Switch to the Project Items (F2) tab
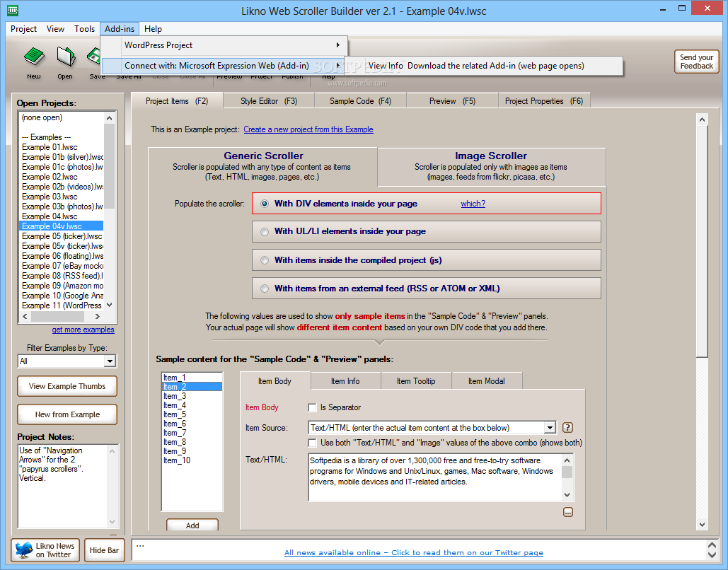This screenshot has width=728, height=570. pos(177,101)
